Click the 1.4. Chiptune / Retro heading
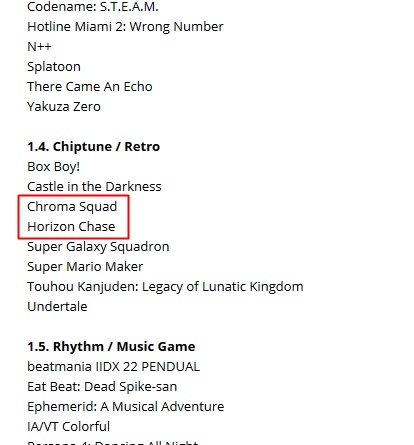 pyautogui.click(x=94, y=147)
